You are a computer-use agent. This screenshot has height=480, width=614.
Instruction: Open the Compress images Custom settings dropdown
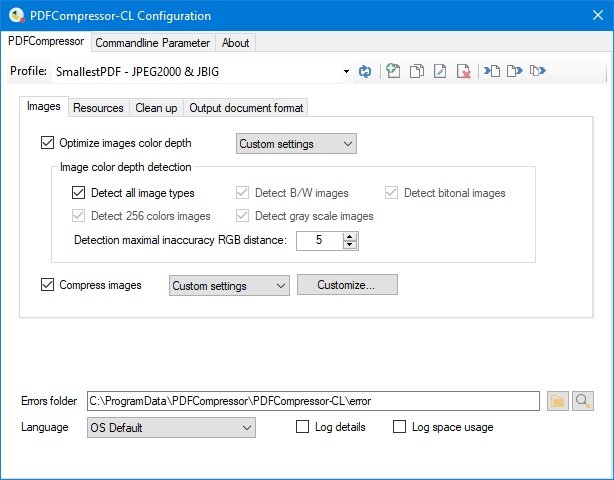tap(280, 285)
